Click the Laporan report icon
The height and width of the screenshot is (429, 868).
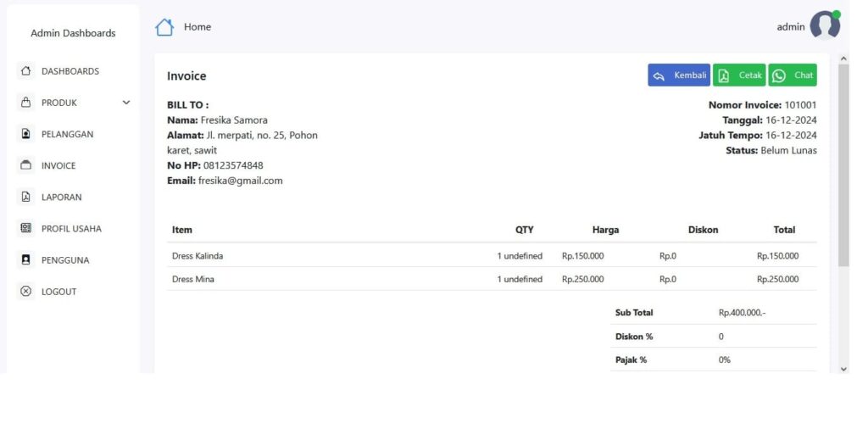tap(25, 197)
